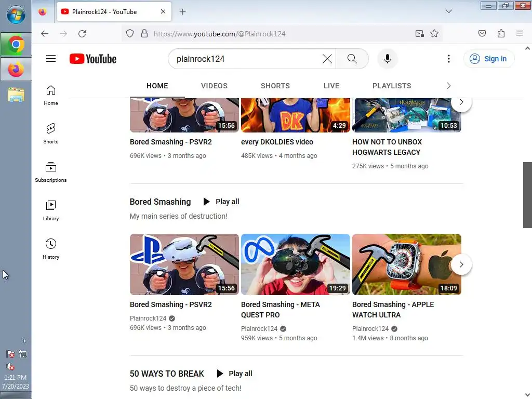The image size is (532, 399).
Task: Open Bored Smashing - APPLE WATCH ULTRA title
Action: tap(393, 310)
